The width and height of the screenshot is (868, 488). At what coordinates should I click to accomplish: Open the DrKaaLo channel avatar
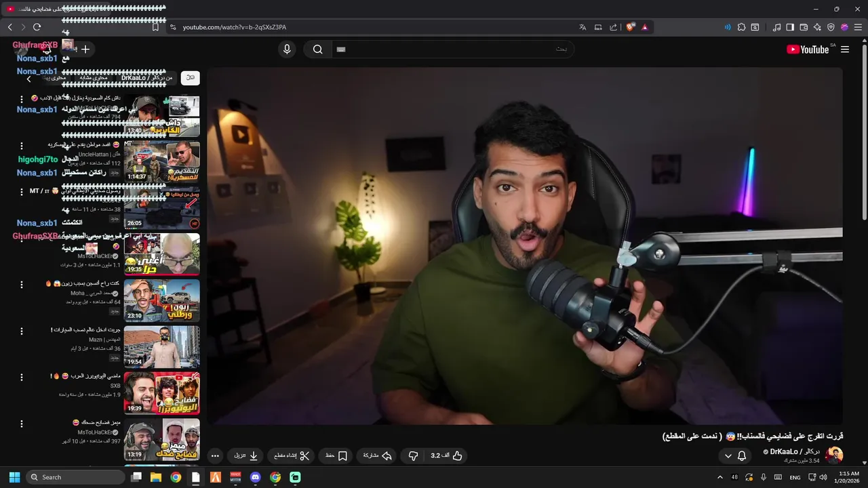coord(834,455)
